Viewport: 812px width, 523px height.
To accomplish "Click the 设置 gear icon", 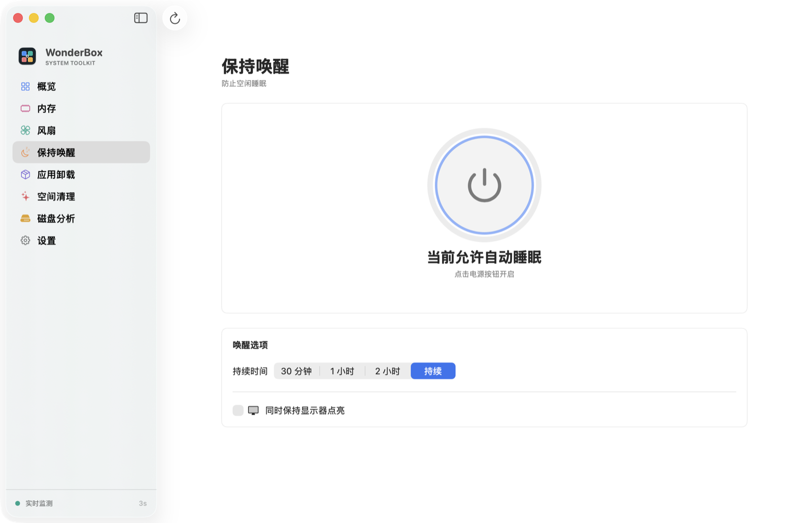I will coord(25,240).
